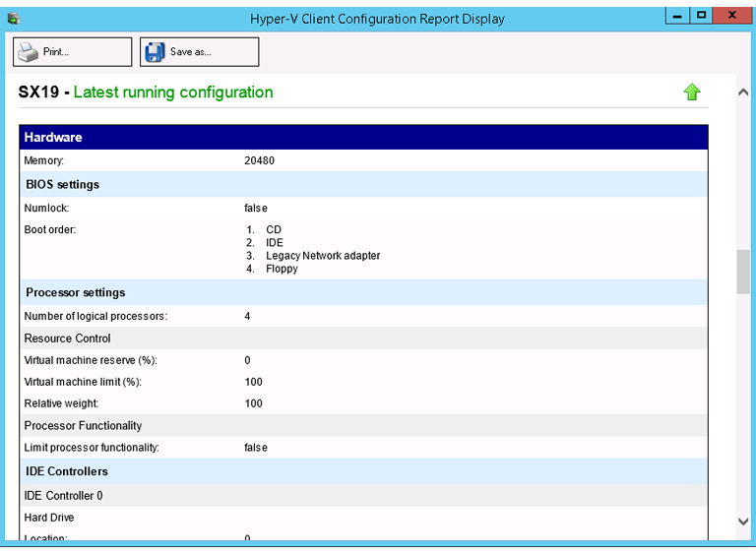Click the vertical scrollbar thumb
This screenshot has height=554, width=756.
point(743,272)
